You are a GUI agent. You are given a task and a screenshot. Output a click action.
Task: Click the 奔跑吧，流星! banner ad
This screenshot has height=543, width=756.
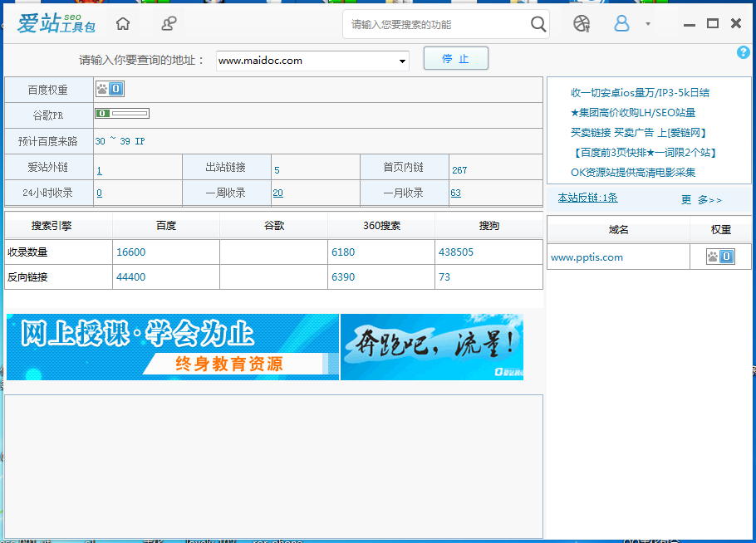coord(432,347)
